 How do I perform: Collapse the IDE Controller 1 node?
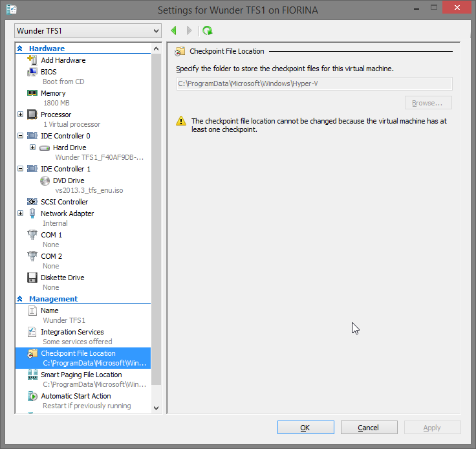[20, 169]
